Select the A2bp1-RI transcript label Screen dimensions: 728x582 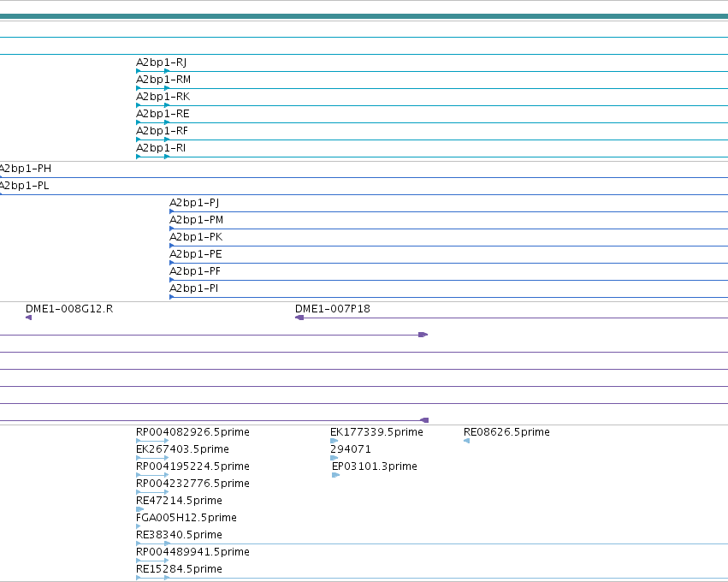161,148
